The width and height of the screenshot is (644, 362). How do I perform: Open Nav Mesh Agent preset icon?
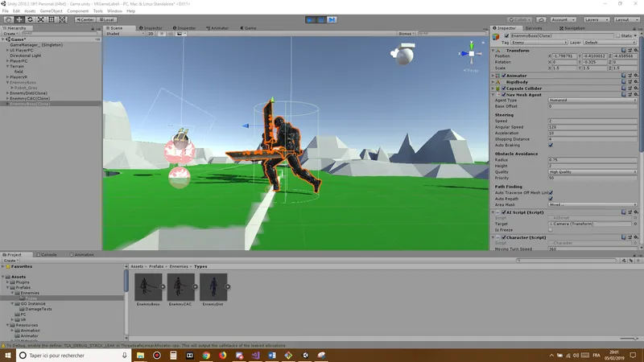[x=630, y=95]
